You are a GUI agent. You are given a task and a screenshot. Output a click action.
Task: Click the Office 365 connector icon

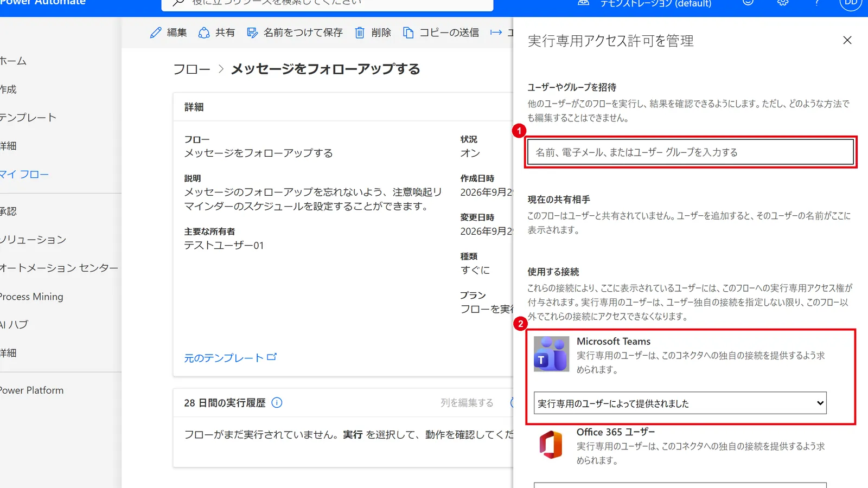click(x=551, y=445)
